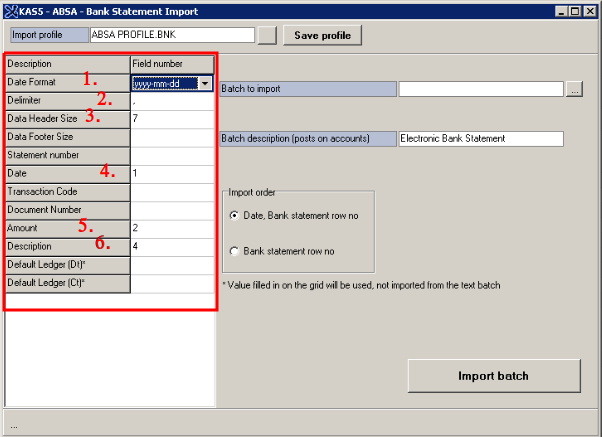The width and height of the screenshot is (602, 437).
Task: Click the Date field number cell
Action: pos(172,174)
